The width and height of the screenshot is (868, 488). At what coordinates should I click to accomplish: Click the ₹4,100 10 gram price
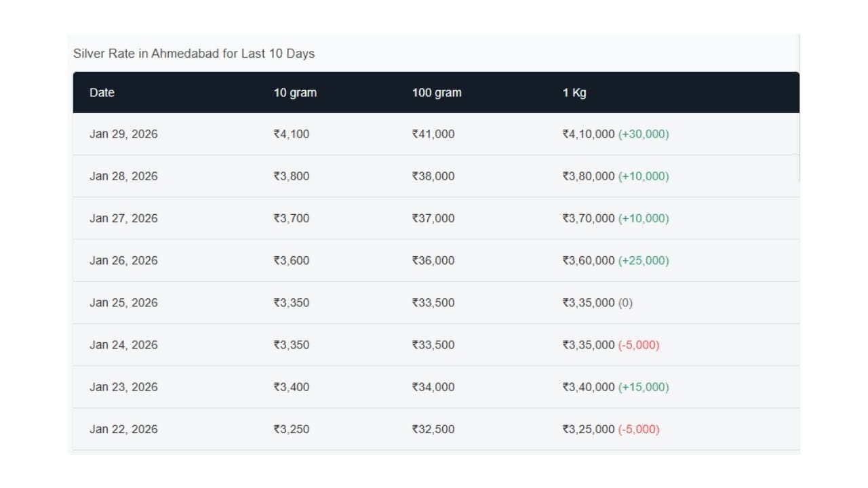pyautogui.click(x=292, y=134)
